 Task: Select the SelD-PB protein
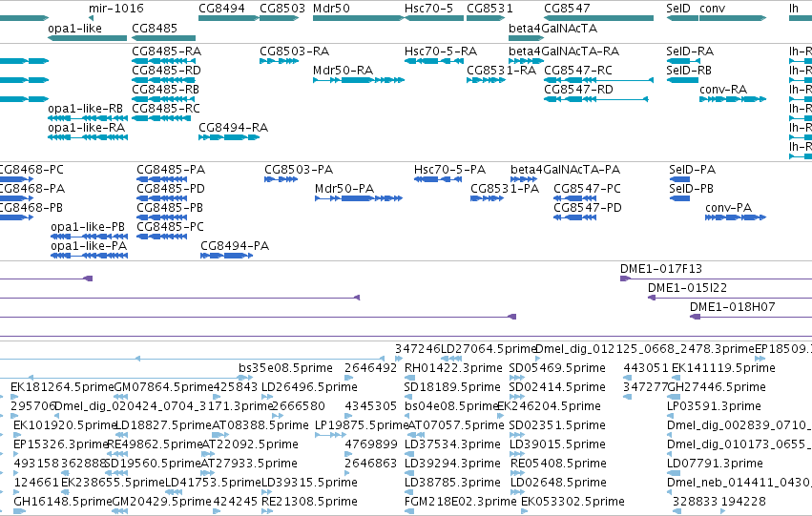click(679, 198)
